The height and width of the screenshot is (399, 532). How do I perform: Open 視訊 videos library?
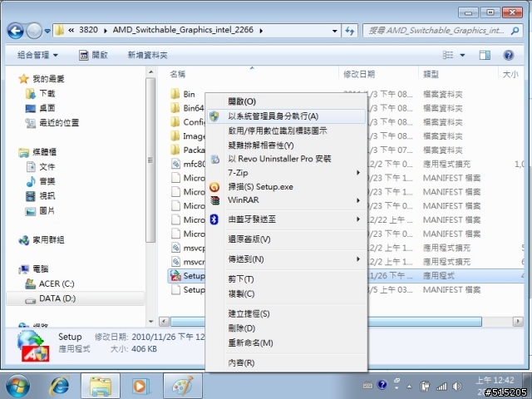coord(40,196)
